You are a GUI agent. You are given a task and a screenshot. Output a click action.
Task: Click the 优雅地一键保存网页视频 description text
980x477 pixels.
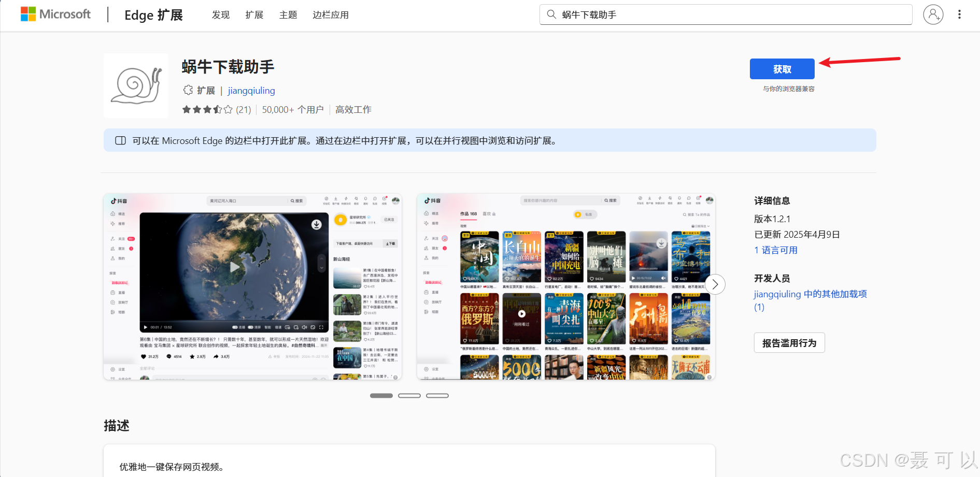click(172, 467)
